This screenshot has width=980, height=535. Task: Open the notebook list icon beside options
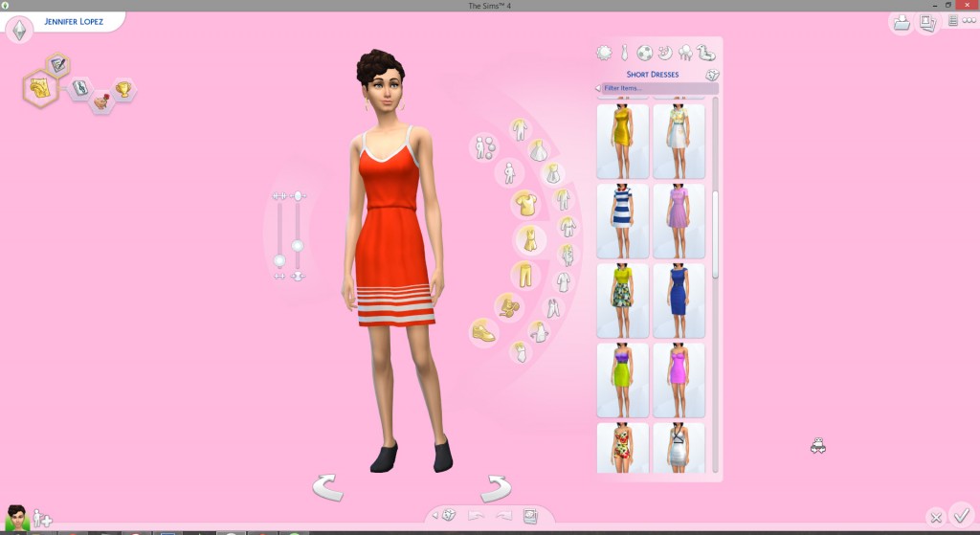[953, 21]
